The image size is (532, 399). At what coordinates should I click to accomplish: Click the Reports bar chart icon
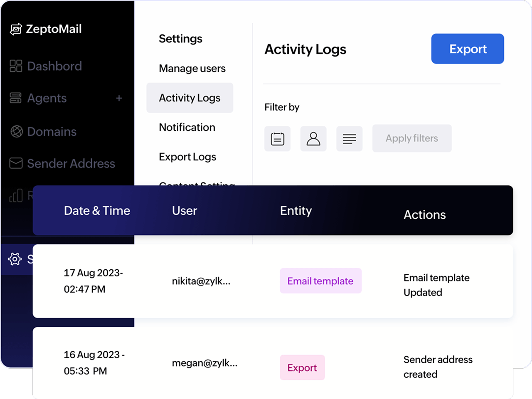coord(16,195)
